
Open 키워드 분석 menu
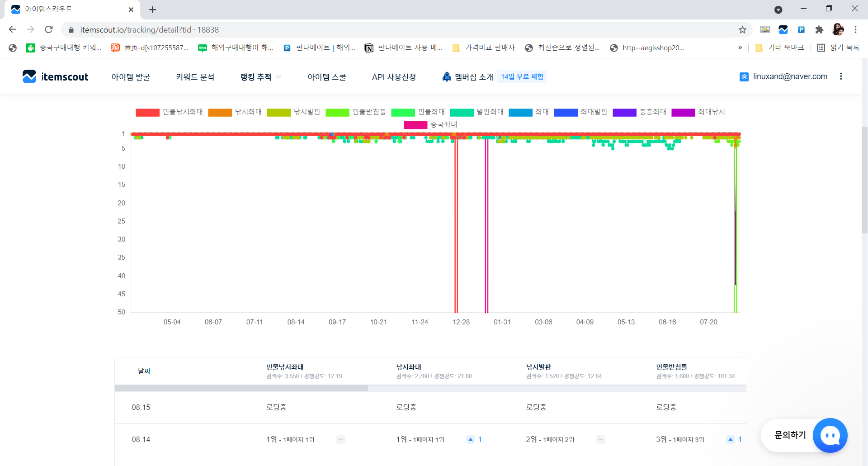pyautogui.click(x=195, y=77)
